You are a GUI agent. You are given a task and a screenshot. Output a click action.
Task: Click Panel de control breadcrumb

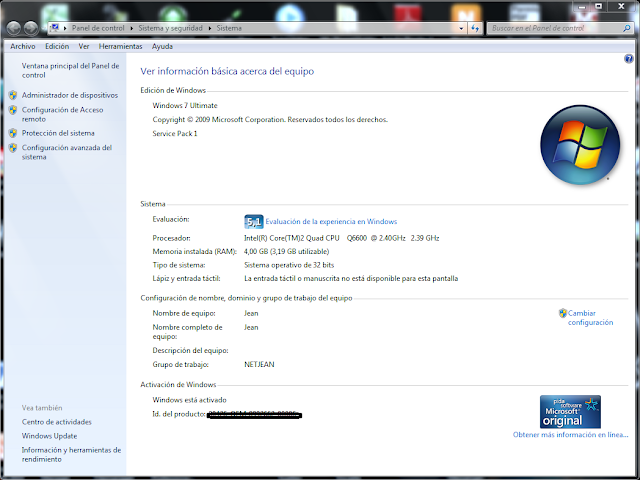(98, 28)
